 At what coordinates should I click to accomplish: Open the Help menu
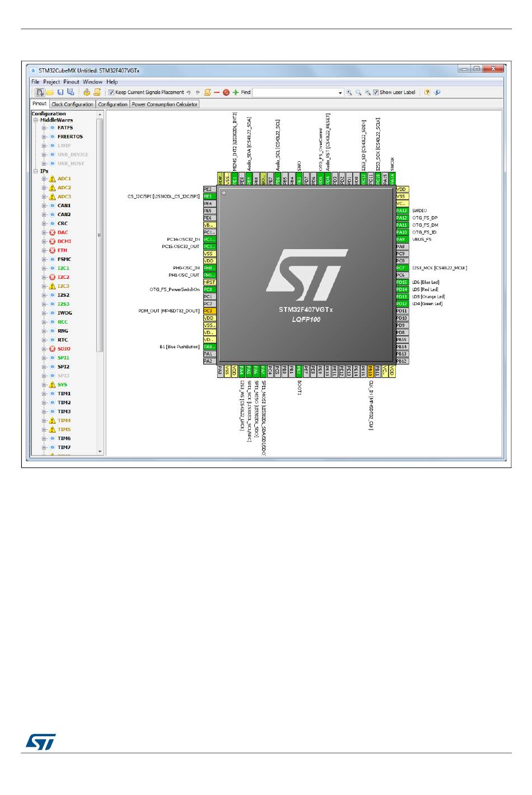pyautogui.click(x=112, y=82)
